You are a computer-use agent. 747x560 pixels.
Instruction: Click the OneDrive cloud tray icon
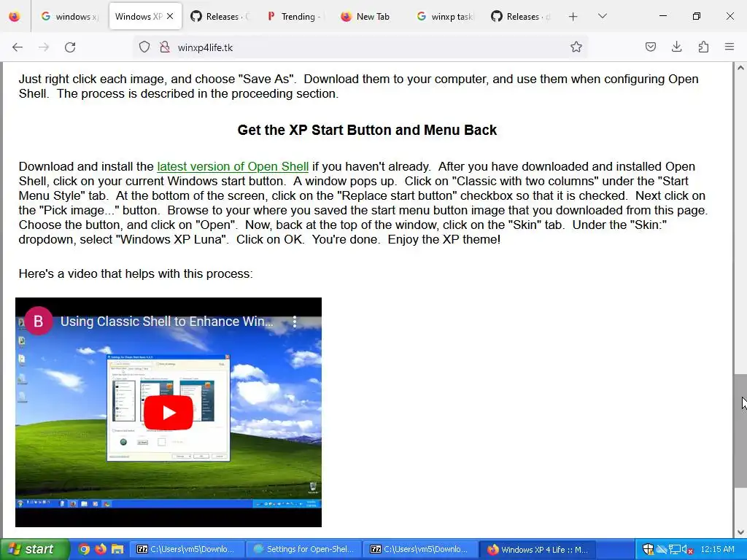(x=661, y=549)
